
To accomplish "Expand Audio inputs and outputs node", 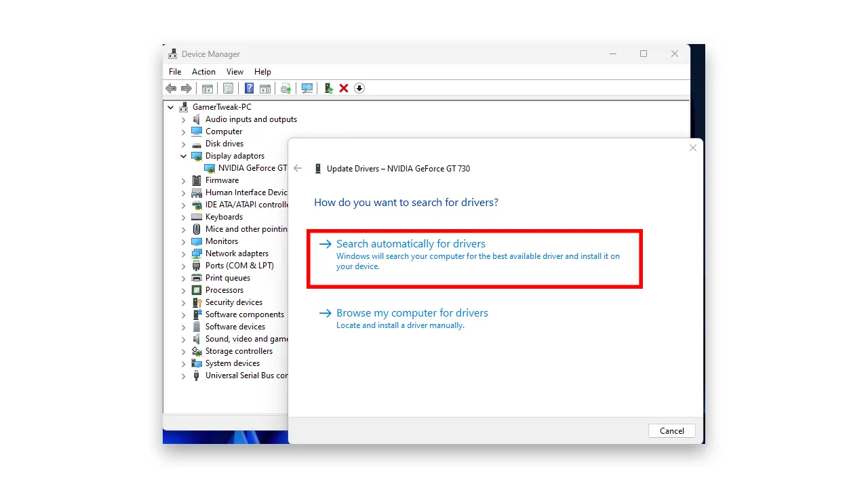I will [x=183, y=119].
